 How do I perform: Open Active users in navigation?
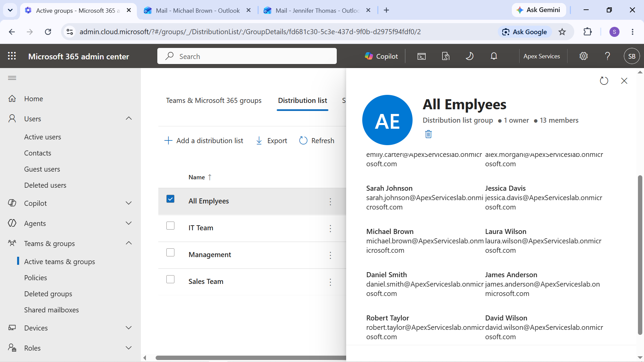(43, 137)
